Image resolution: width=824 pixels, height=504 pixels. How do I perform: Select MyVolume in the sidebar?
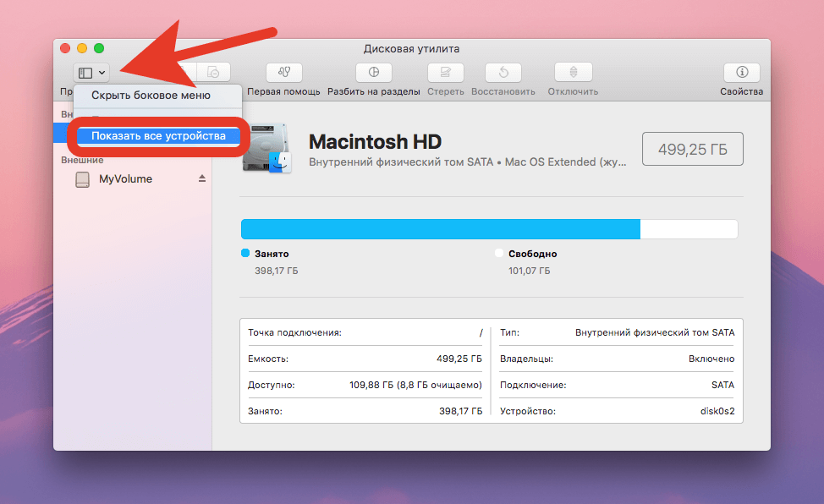[x=125, y=179]
